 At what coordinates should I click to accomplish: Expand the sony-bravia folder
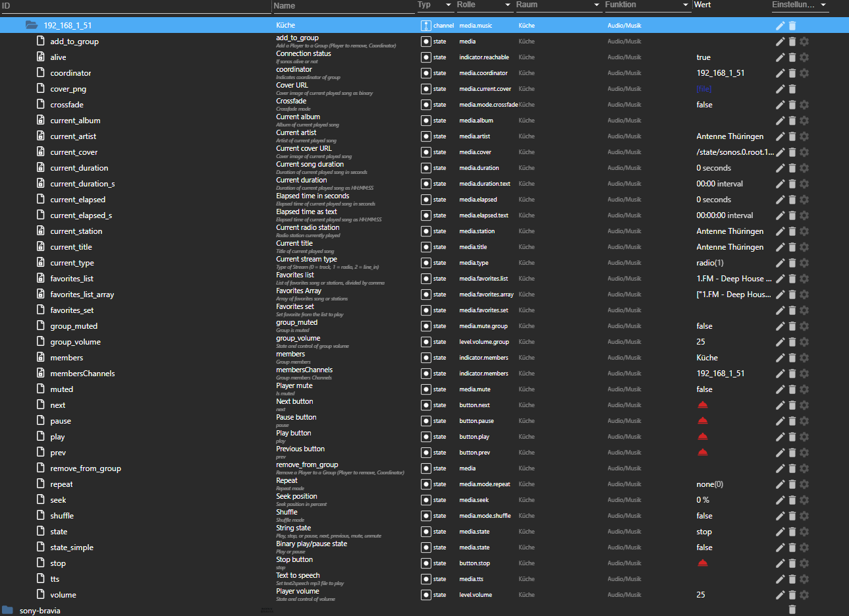7,610
